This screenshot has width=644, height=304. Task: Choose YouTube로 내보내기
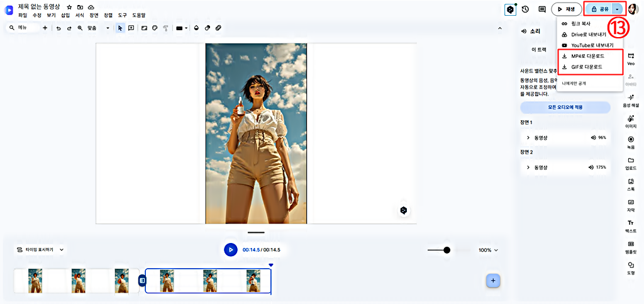click(x=590, y=45)
